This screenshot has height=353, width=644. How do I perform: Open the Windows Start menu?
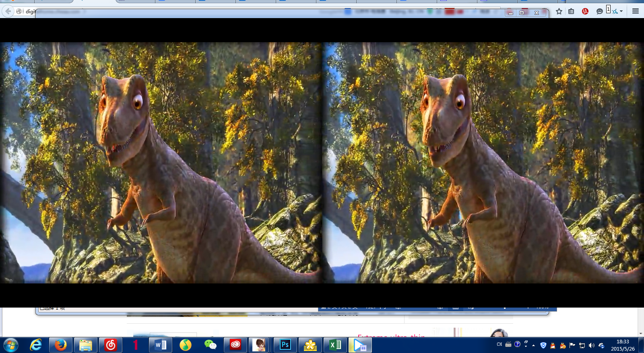(x=11, y=345)
